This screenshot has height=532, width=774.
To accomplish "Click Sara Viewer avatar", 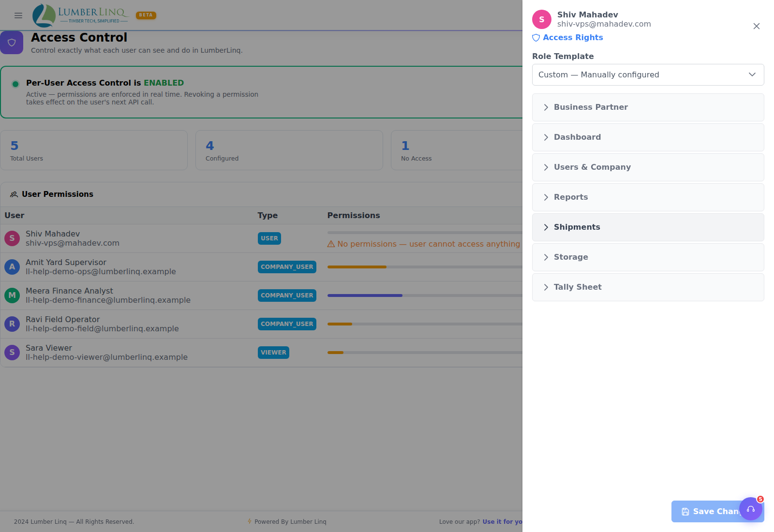I will click(12, 353).
